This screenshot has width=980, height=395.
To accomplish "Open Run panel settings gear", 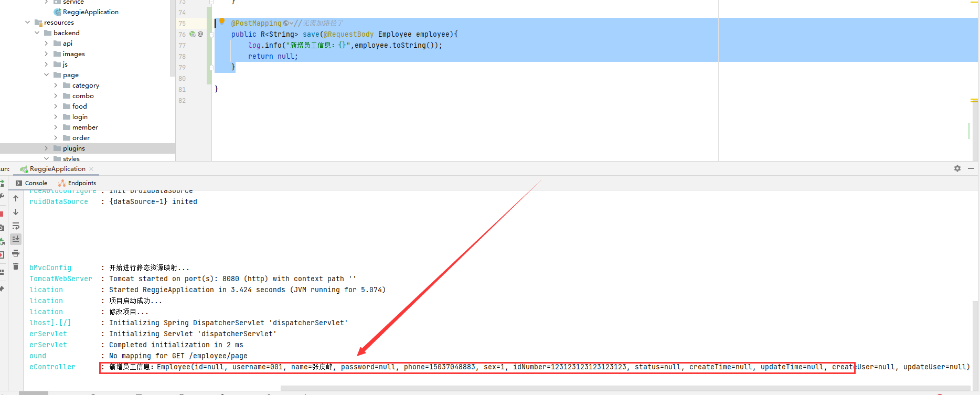I will (x=957, y=168).
